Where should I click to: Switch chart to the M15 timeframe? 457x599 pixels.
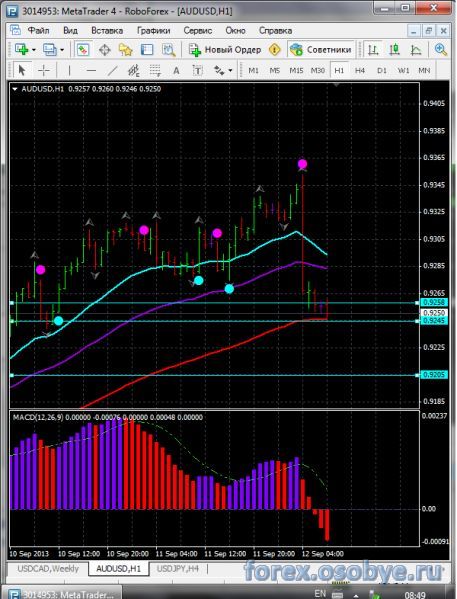296,70
